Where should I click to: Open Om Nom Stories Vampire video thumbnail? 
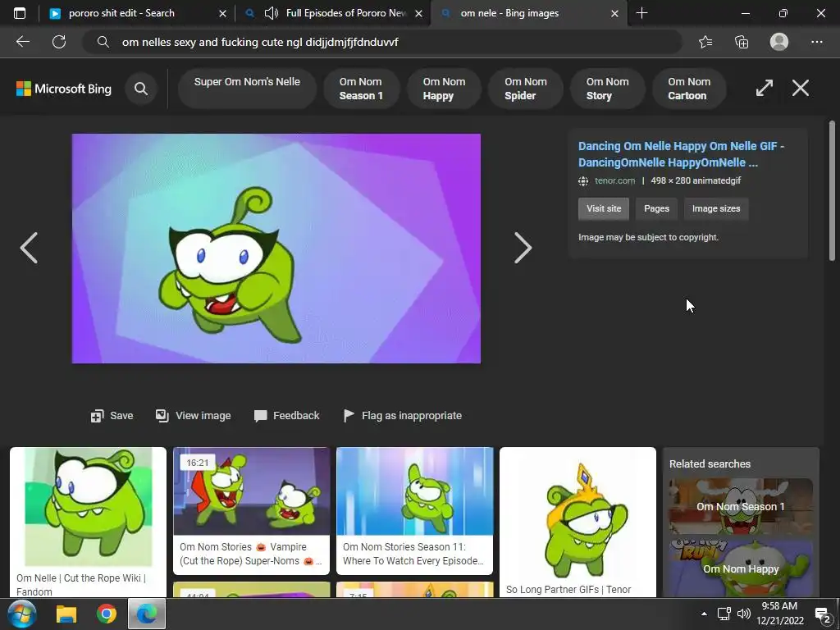[251, 510]
